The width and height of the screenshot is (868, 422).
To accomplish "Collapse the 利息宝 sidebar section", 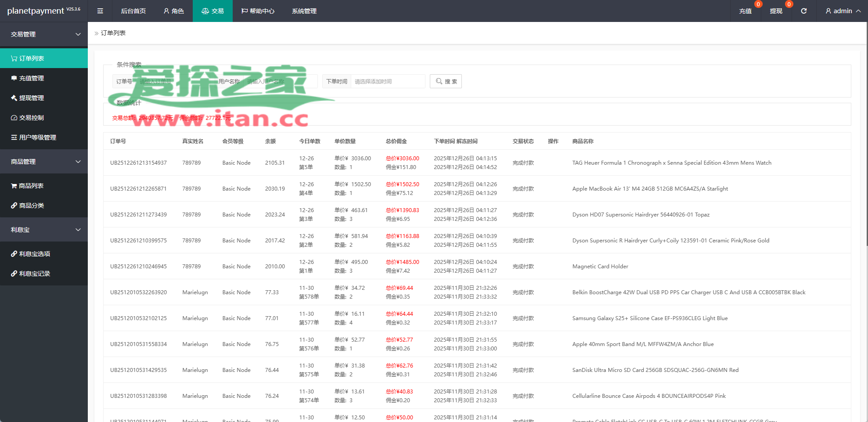I will point(44,230).
